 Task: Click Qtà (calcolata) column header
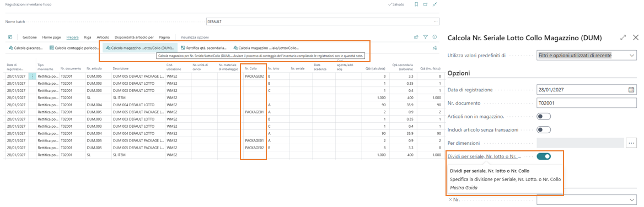[376, 68]
